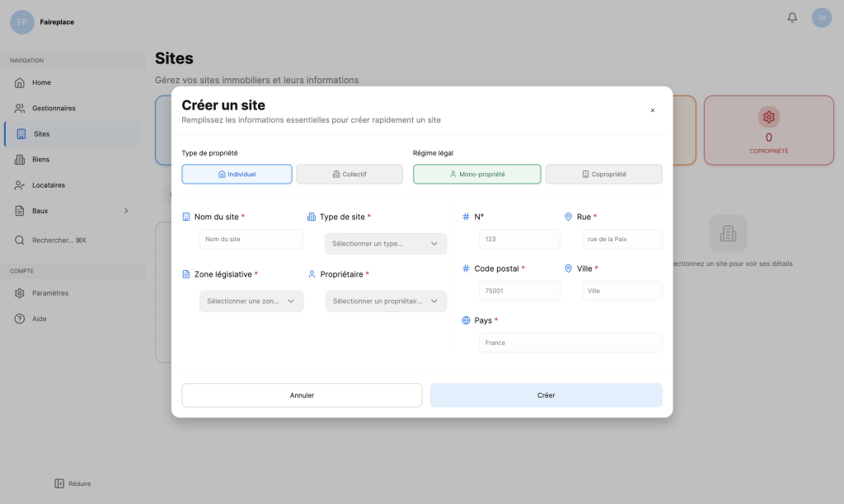Click the Home icon in sidebar
844x504 pixels.
tap(20, 82)
